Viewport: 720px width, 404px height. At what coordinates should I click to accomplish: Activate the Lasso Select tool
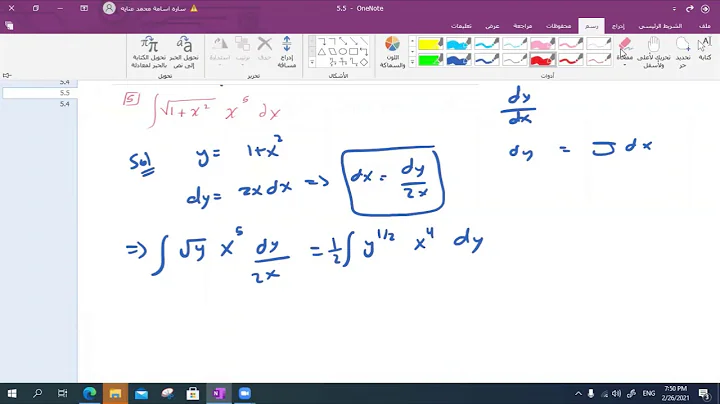[683, 52]
